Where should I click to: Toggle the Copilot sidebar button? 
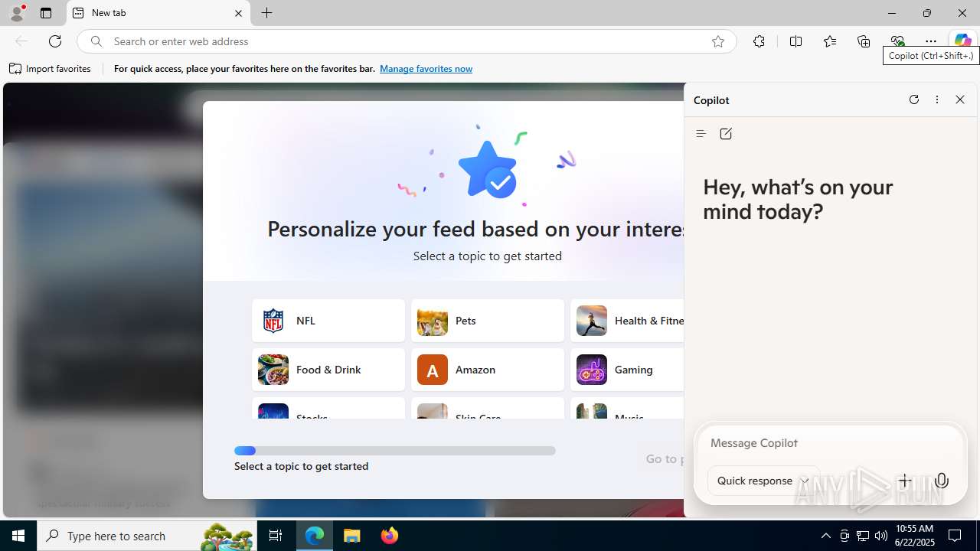point(962,41)
